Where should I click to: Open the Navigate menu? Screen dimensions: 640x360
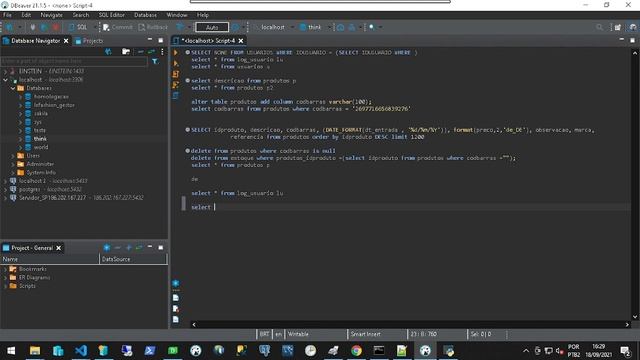click(51, 15)
